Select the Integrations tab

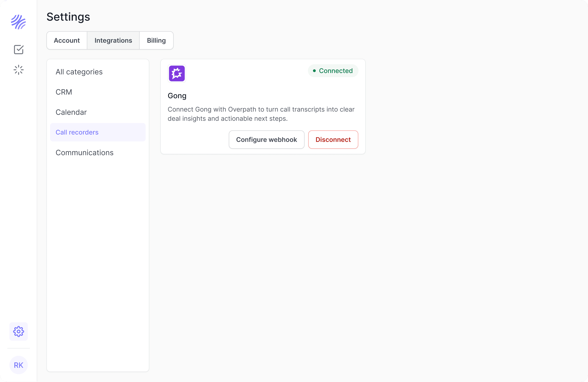[x=113, y=41]
